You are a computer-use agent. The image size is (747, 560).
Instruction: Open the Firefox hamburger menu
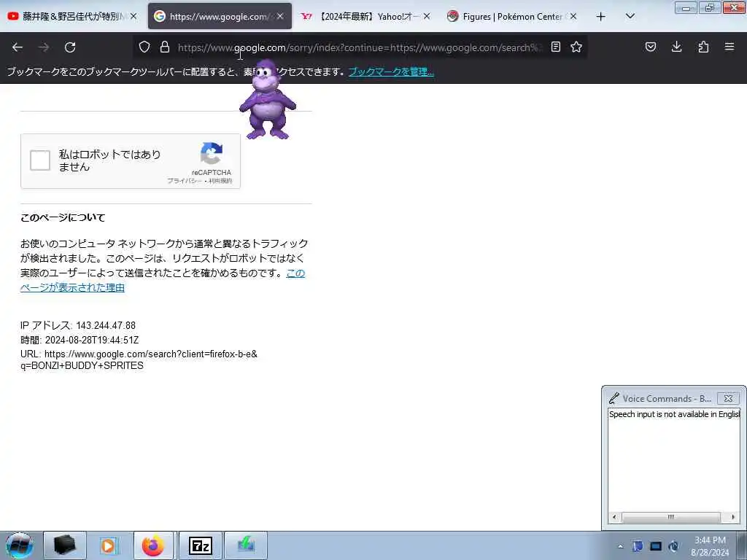[x=729, y=47]
